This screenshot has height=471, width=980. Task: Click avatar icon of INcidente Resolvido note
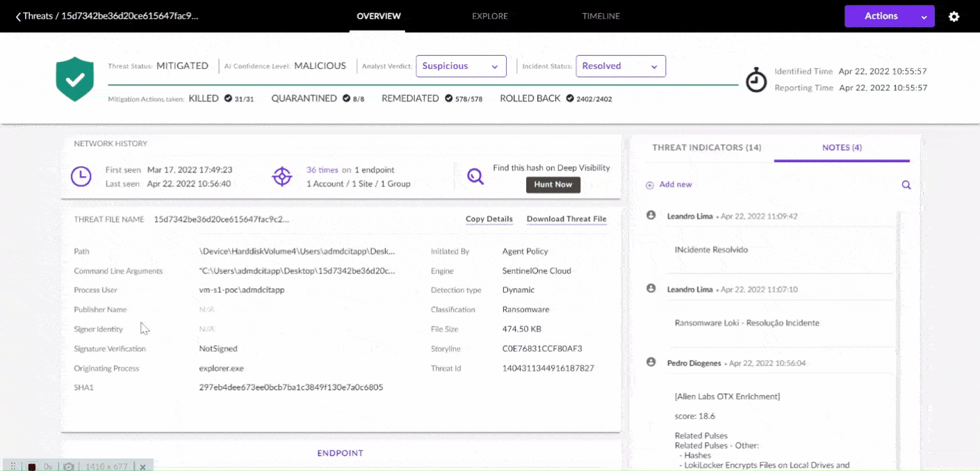[651, 216]
